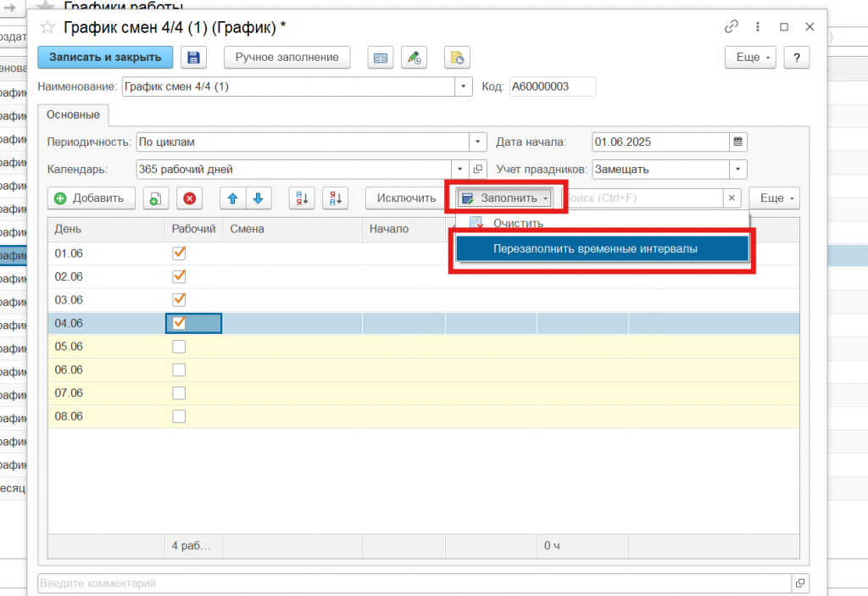This screenshot has height=596, width=868.
Task: Add this form to favorites via star
Action: click(x=47, y=27)
